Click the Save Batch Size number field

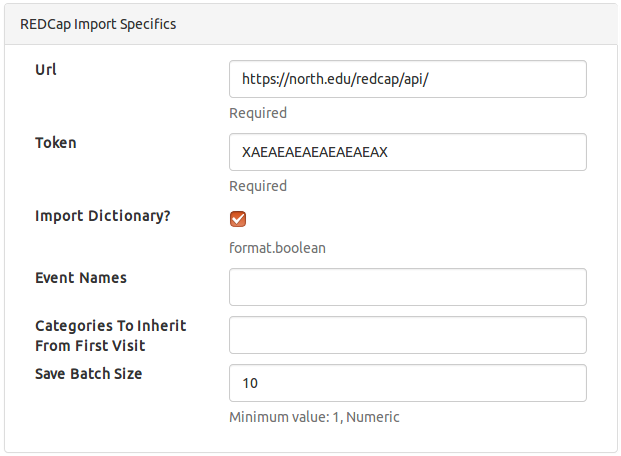[407, 383]
